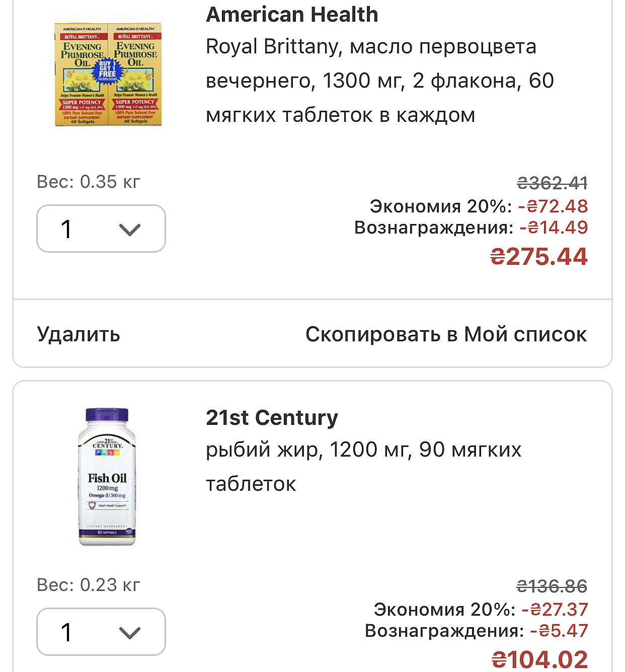Tap the 0.35 кг weight label
This screenshot has width=625, height=672.
pos(89,182)
